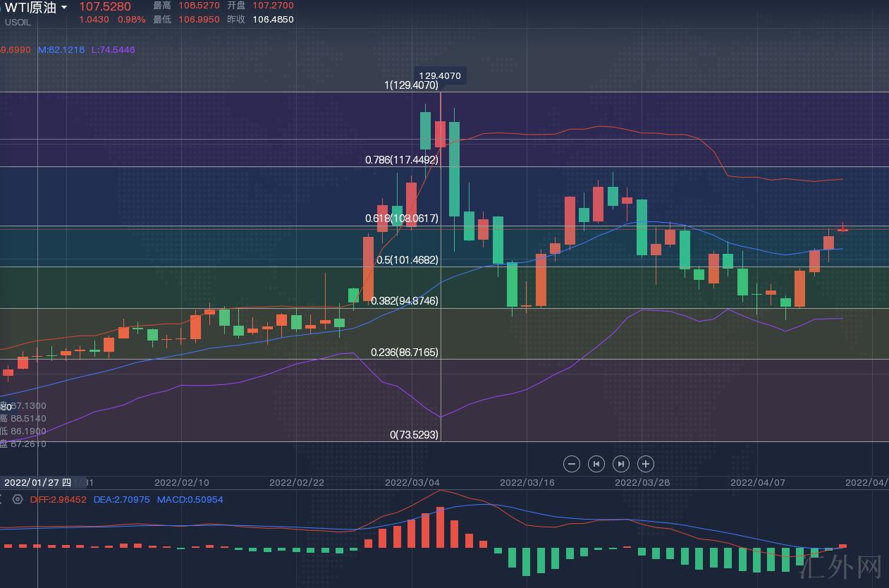Zoom out the chart with minus button
The height and width of the screenshot is (588, 889).
pos(572,463)
